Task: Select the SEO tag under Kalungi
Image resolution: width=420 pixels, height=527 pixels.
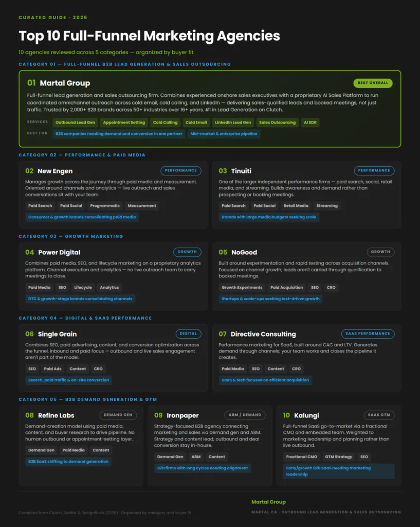Action: coord(364,457)
